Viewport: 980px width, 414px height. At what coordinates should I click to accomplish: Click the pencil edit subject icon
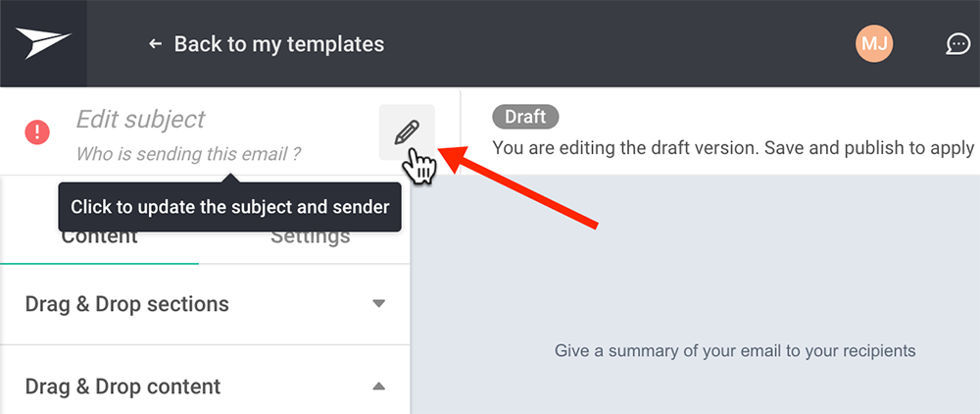[407, 132]
